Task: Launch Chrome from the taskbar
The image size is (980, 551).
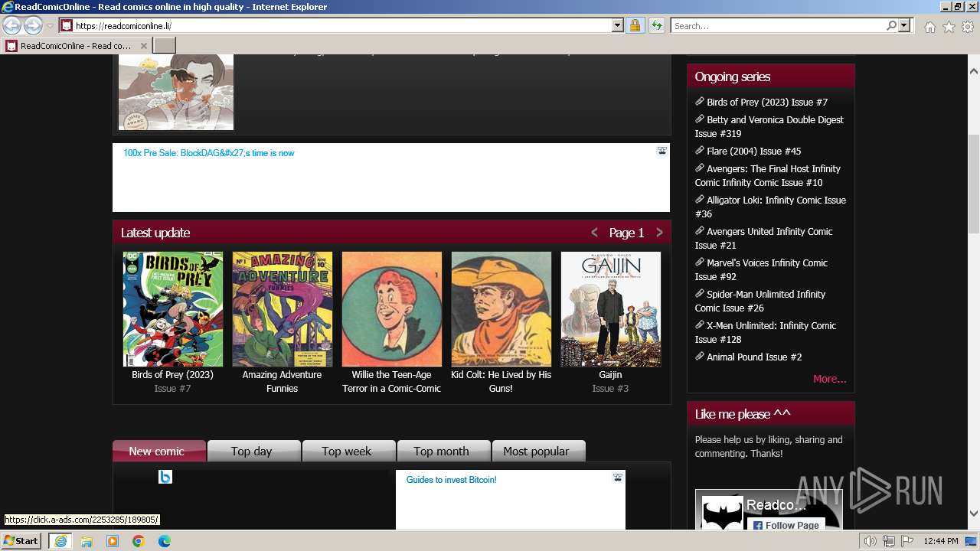Action: 139,541
